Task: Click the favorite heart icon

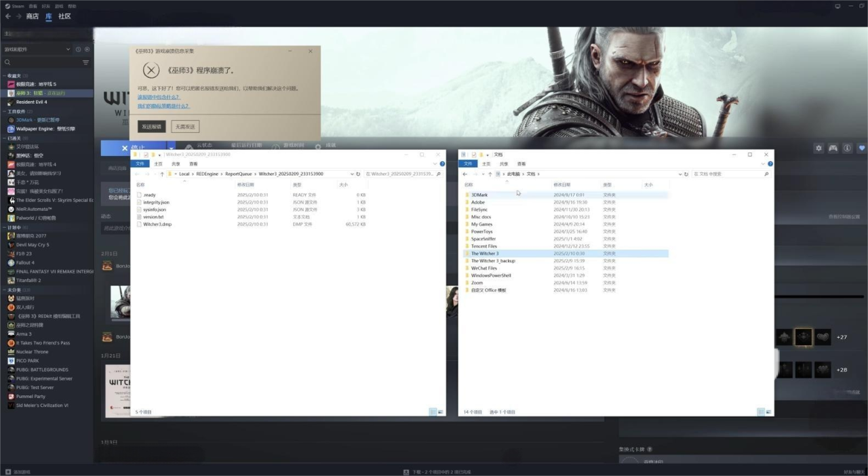Action: tap(862, 148)
